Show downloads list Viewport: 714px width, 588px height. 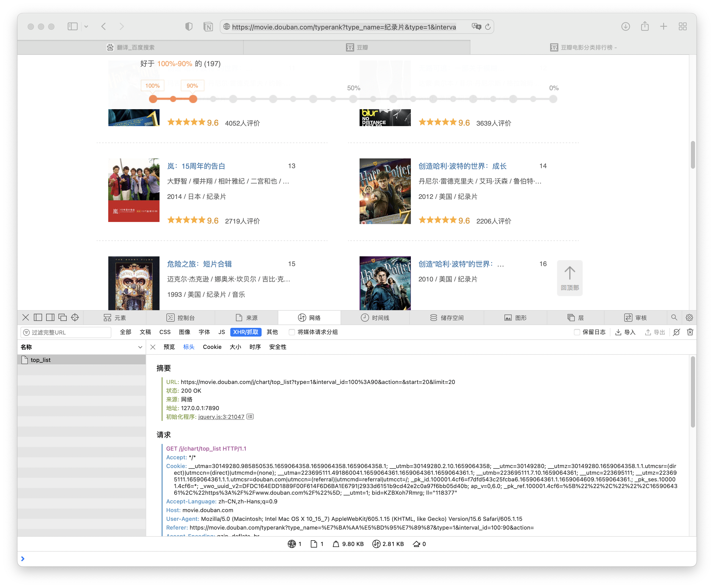(626, 26)
